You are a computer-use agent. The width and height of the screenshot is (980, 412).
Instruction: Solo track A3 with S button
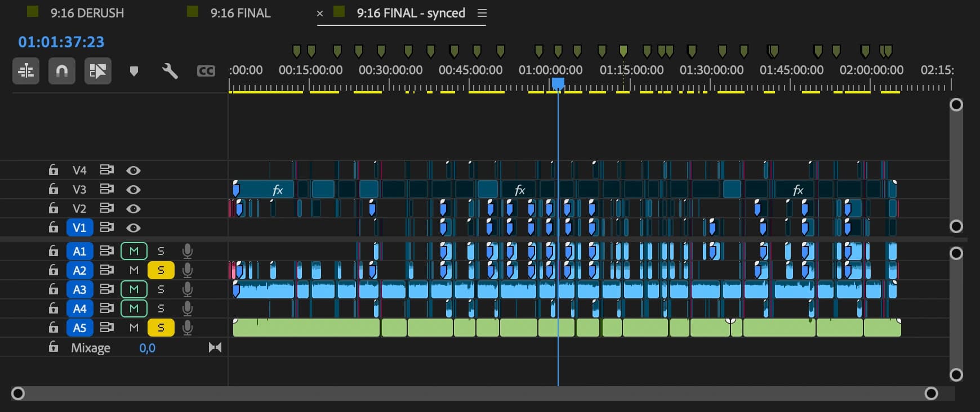pos(161,289)
